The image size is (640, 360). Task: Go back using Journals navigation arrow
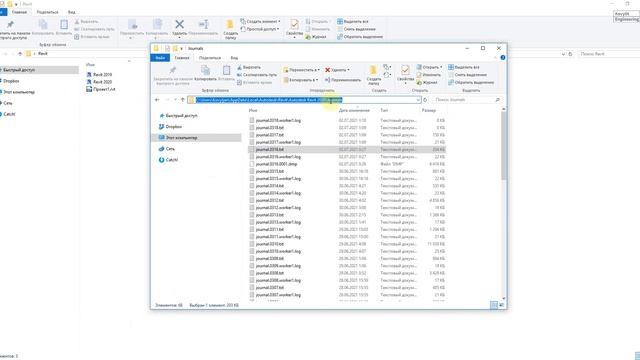click(157, 100)
